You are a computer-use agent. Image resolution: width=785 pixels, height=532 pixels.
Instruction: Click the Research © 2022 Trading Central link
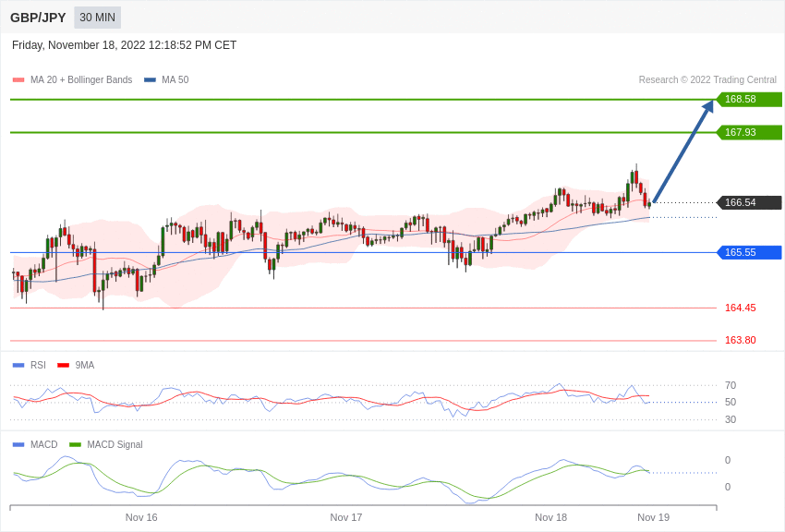click(707, 79)
